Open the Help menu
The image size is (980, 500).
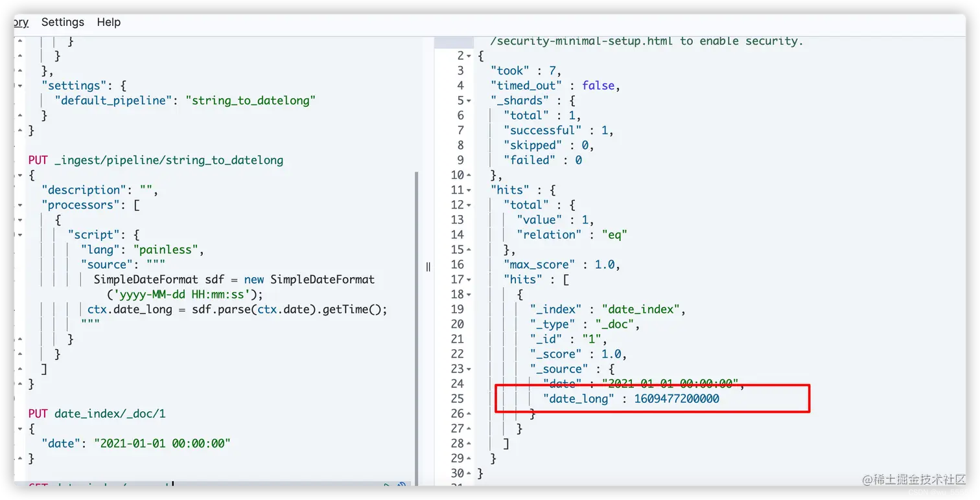pyautogui.click(x=109, y=22)
